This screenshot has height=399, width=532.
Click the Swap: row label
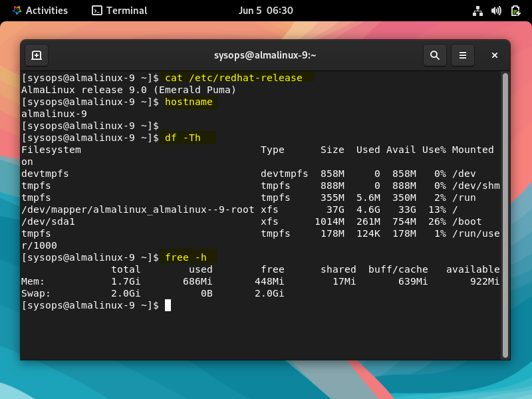36,293
